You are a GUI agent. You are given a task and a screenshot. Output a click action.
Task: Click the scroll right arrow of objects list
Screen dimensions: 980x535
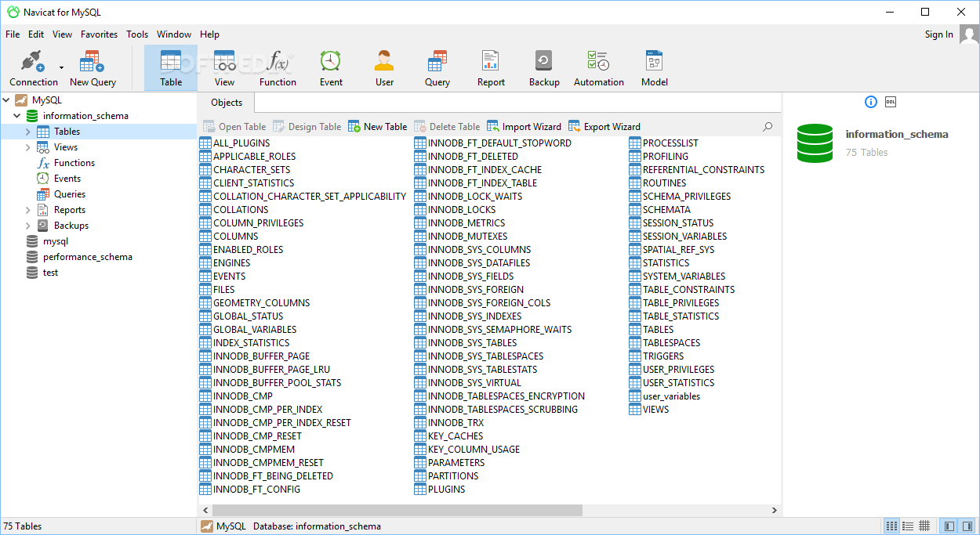click(775, 510)
